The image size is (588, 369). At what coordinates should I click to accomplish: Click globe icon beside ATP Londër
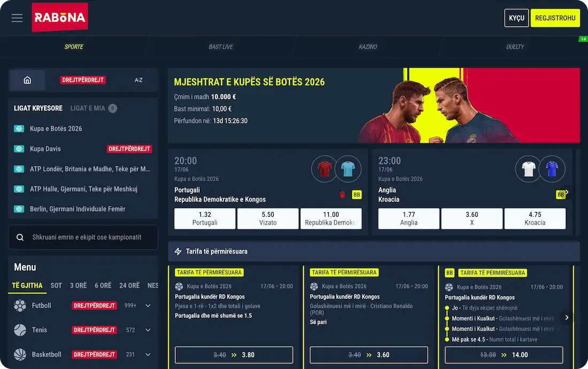[x=19, y=169]
